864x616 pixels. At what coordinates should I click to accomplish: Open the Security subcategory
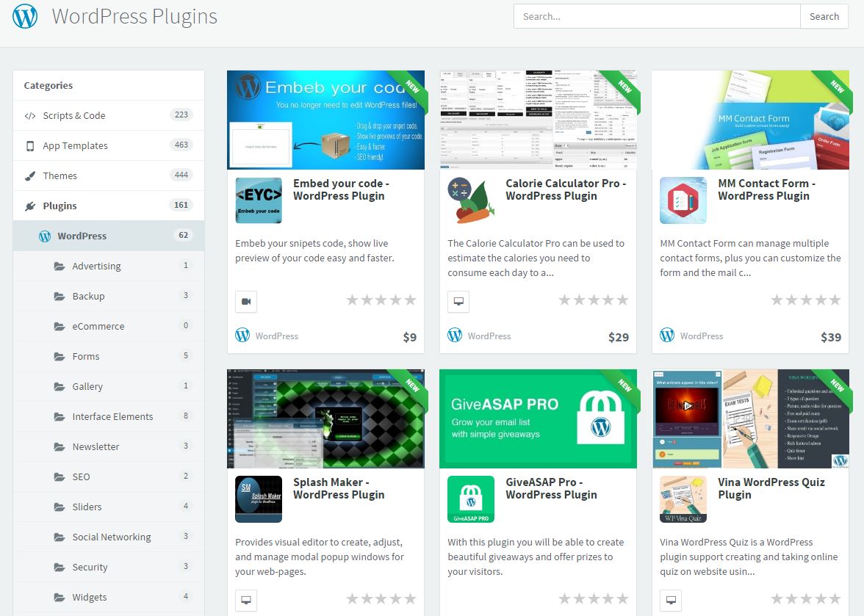point(109,567)
